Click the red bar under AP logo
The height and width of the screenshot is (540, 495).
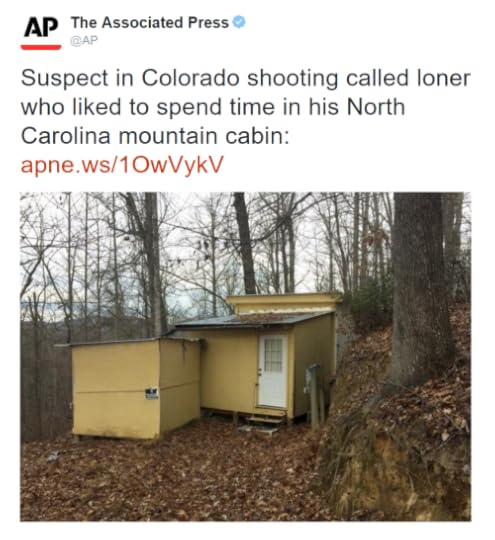click(41, 48)
